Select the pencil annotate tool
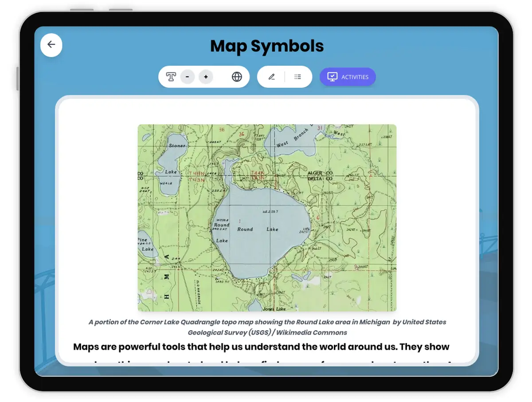This screenshot has width=532, height=402. (x=271, y=77)
